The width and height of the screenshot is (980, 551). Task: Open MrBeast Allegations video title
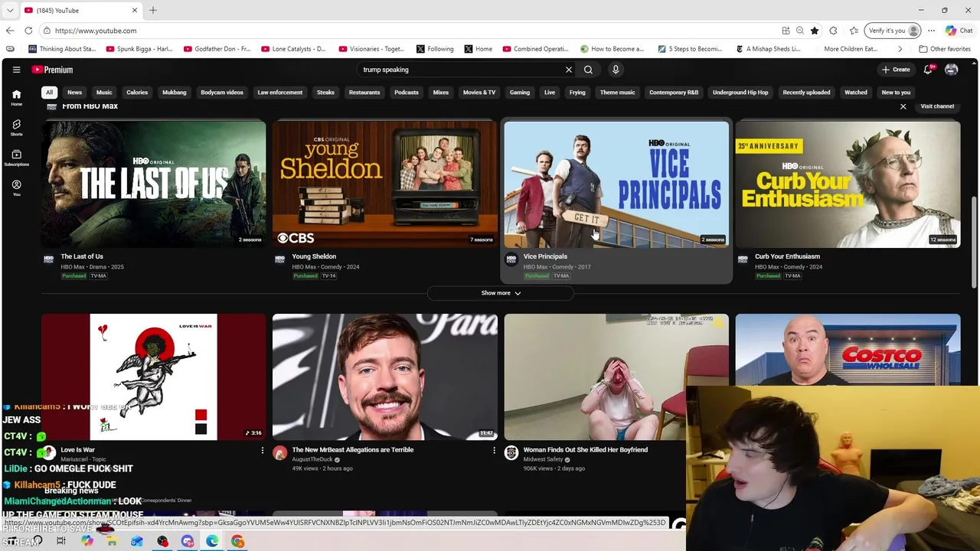(x=353, y=450)
